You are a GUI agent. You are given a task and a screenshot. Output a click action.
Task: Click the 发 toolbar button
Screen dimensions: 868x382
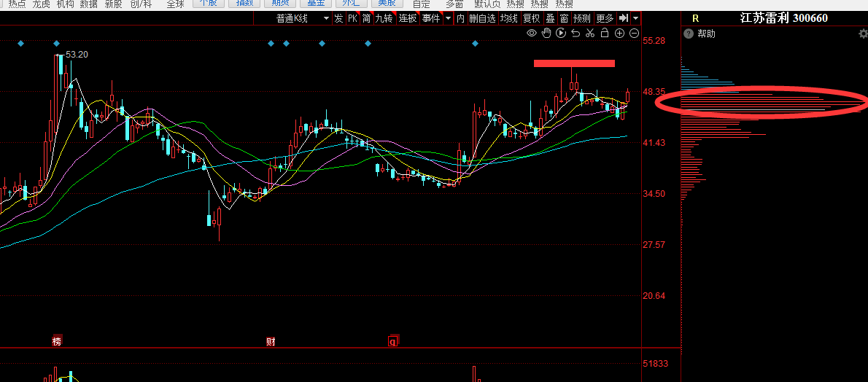pyautogui.click(x=338, y=18)
